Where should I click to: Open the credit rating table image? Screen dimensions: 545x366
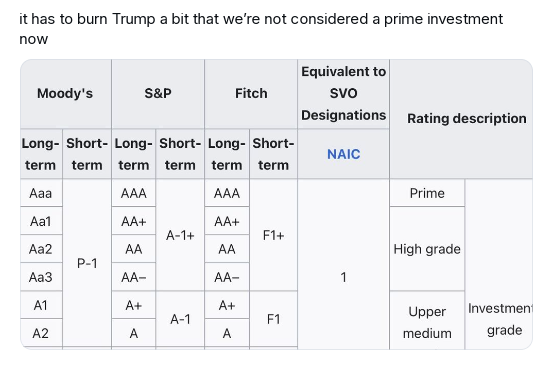(276, 204)
